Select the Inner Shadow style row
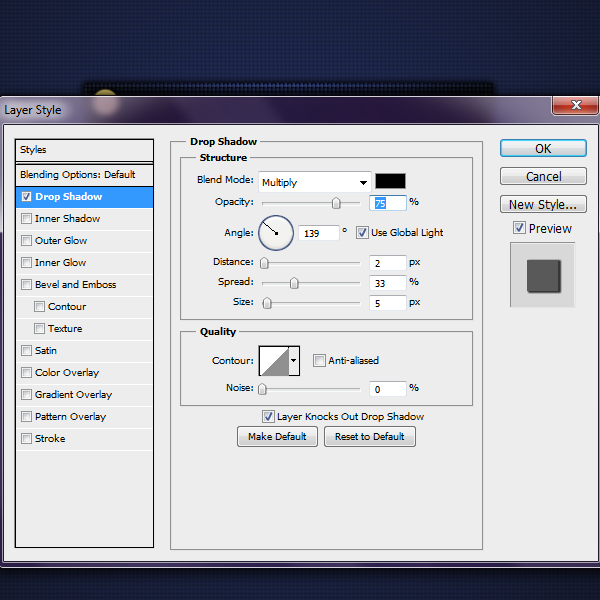600x600 pixels. (x=84, y=219)
